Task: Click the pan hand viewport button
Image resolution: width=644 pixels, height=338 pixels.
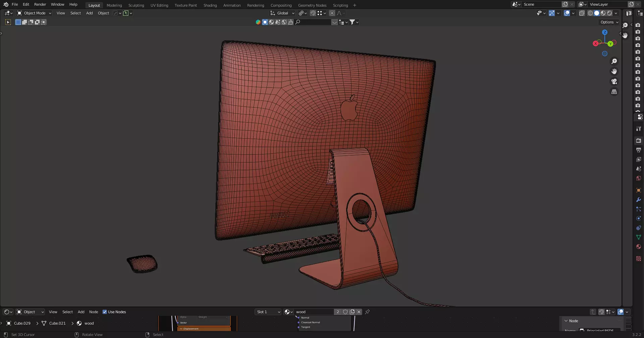Action: click(614, 71)
